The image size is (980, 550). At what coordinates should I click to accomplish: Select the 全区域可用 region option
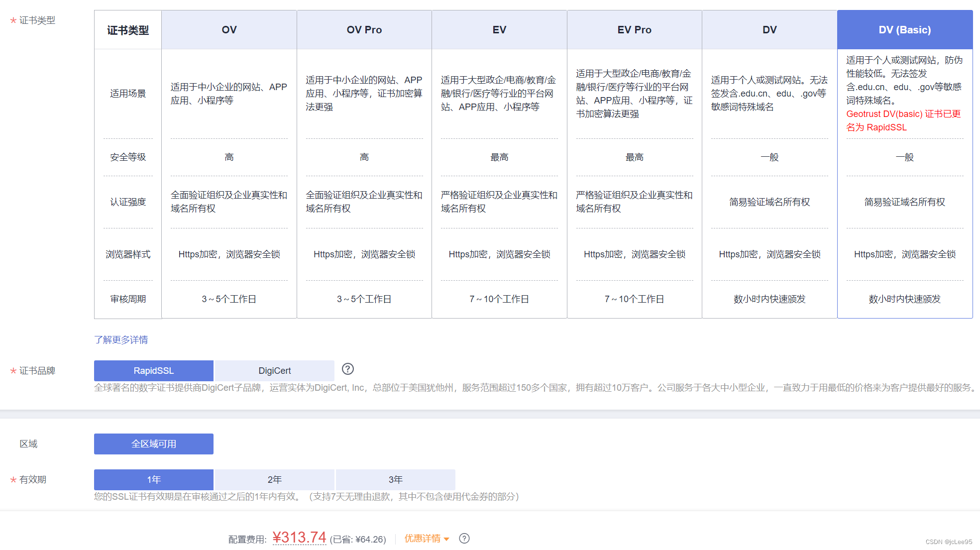click(154, 444)
